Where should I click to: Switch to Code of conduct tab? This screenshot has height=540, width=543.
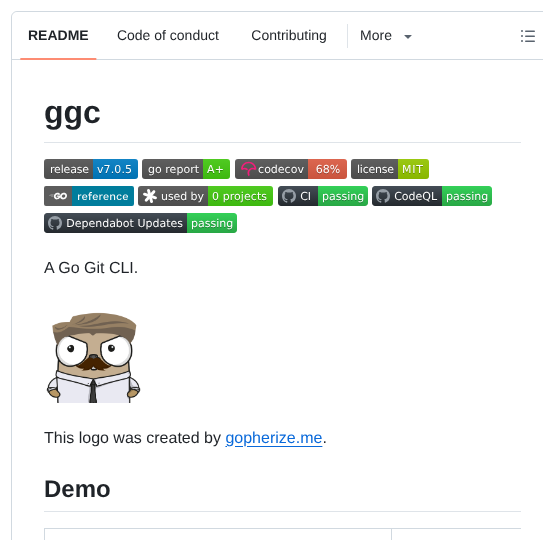pyautogui.click(x=168, y=36)
